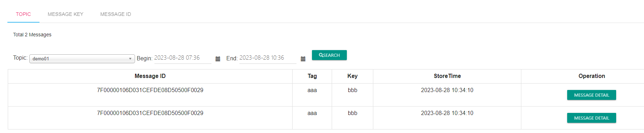
Task: Click the first row's aaa tag cell
Action: click(x=312, y=90)
